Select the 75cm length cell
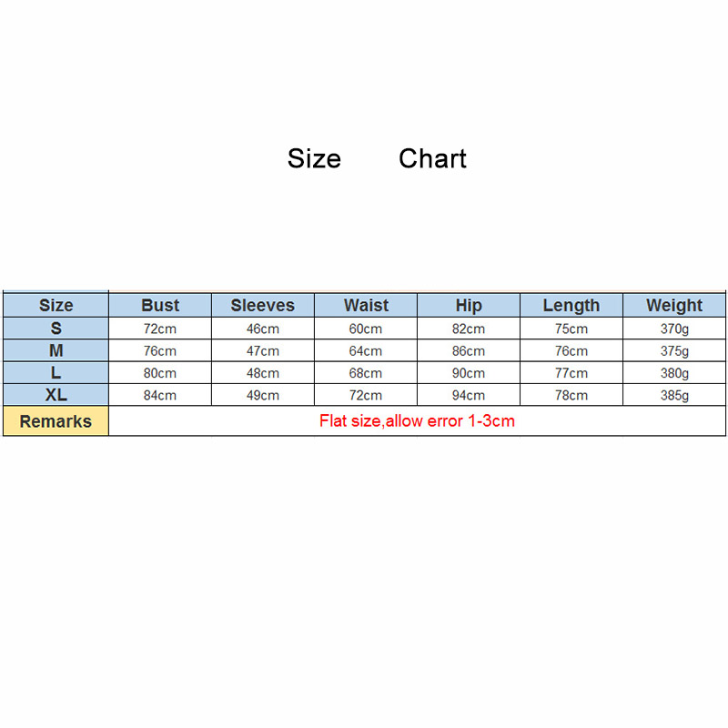The width and height of the screenshot is (728, 728). (x=571, y=329)
